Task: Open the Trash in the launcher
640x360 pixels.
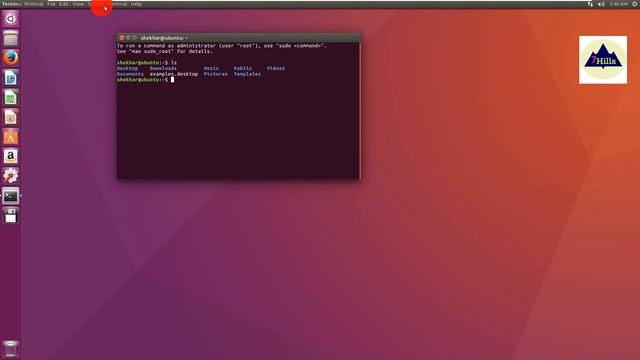Action: click(x=11, y=349)
